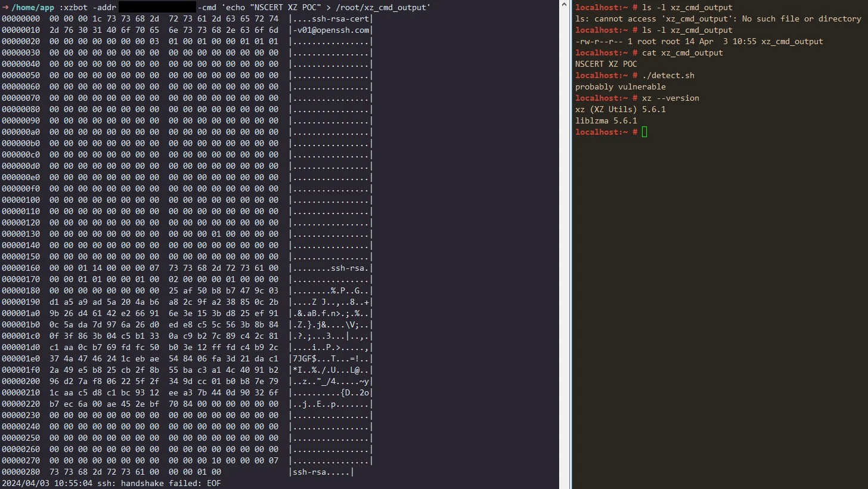Viewport: 868px width, 489px height.
Task: Select the './detect.sh' command
Action: click(x=668, y=75)
